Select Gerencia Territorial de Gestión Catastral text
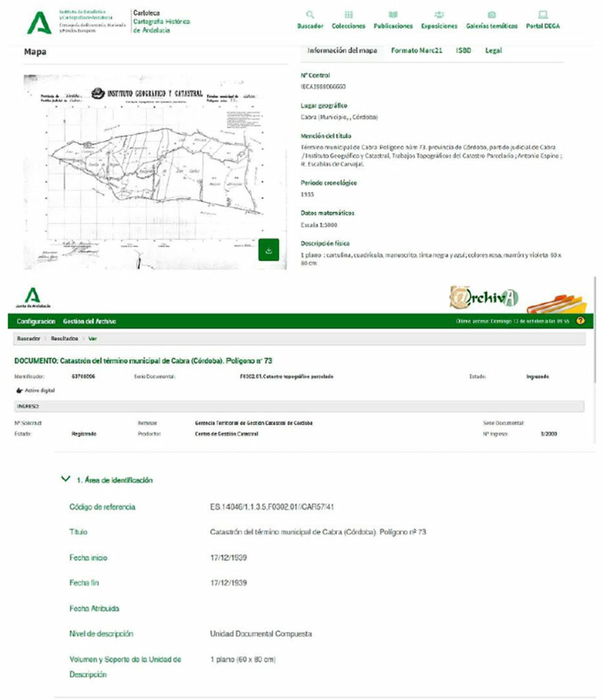 (x=254, y=422)
